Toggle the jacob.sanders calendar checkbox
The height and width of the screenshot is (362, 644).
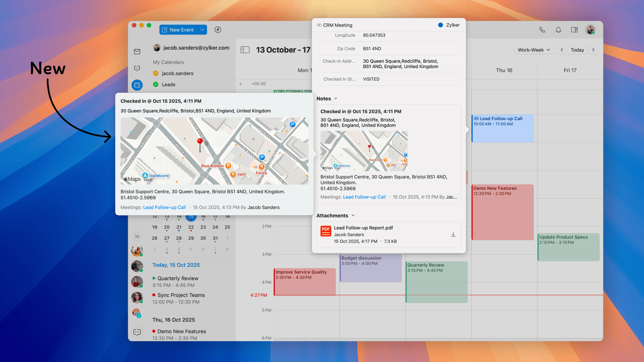156,73
